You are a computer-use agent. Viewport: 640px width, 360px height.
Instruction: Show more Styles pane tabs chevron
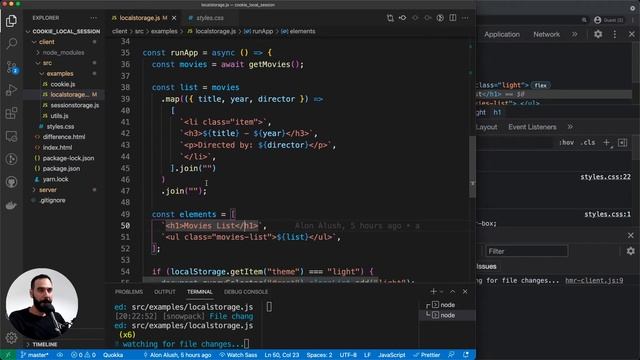(x=570, y=127)
